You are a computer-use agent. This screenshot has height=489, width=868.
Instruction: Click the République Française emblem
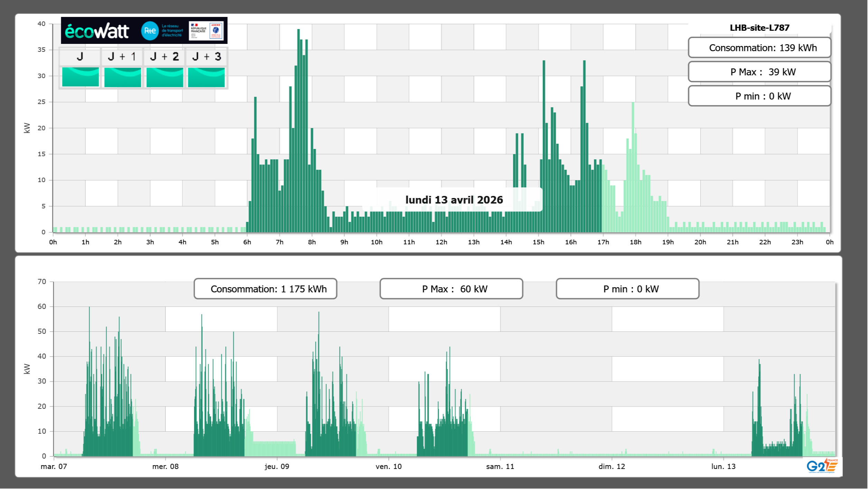tap(198, 30)
